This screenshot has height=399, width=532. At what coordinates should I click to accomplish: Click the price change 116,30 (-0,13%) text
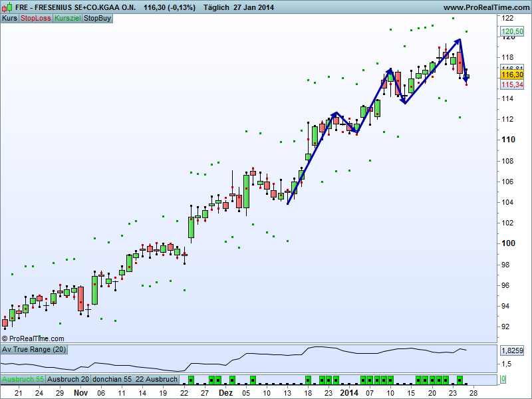click(170, 7)
